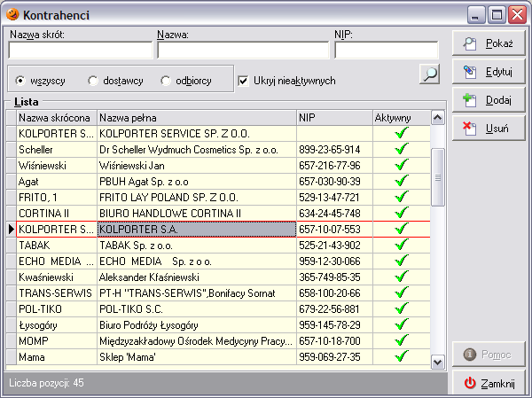Select the 'PBUH Agat Sp. z o.o' cell
Screen dimensions: 532x398
pyautogui.click(x=197, y=181)
